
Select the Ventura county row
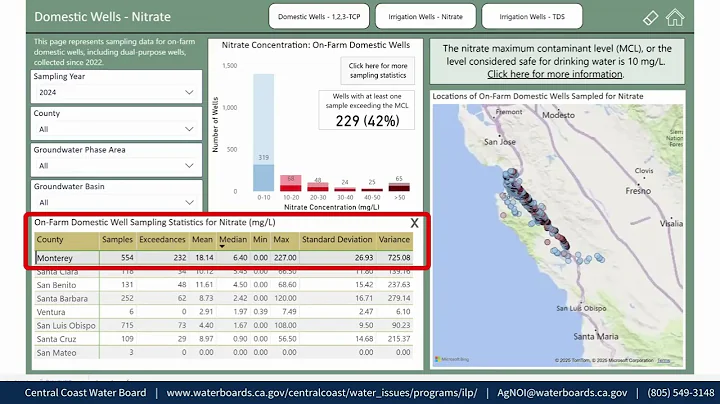[x=224, y=312]
